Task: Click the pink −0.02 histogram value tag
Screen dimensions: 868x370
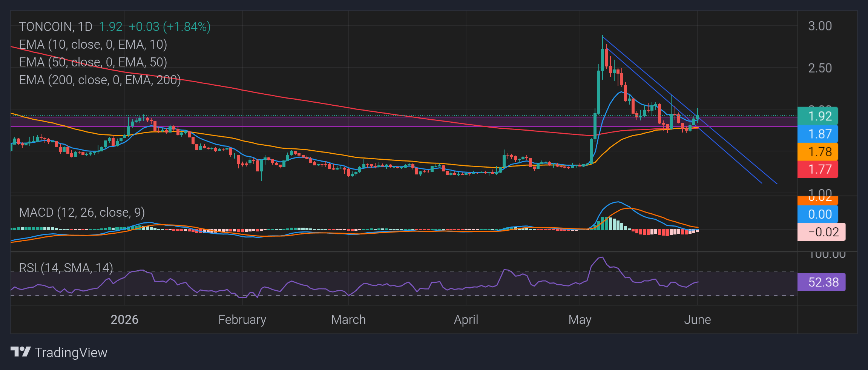Action: [x=822, y=232]
